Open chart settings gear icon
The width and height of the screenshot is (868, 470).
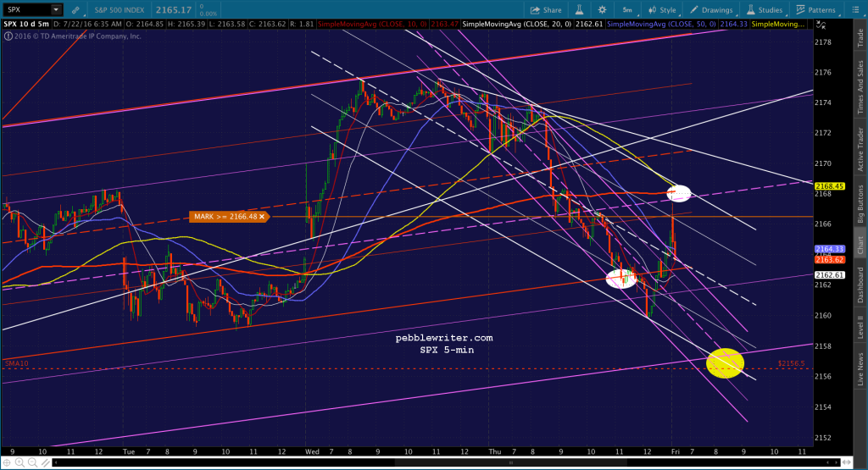point(603,10)
